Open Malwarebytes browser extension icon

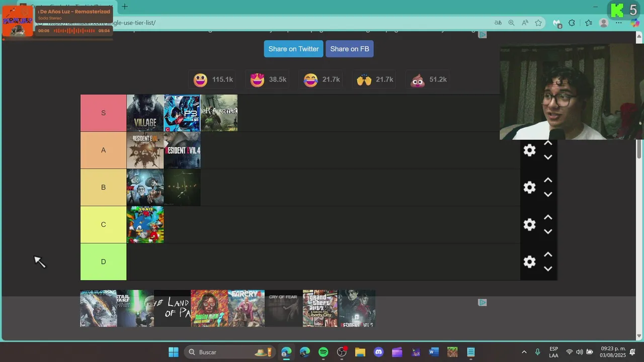coord(557,23)
